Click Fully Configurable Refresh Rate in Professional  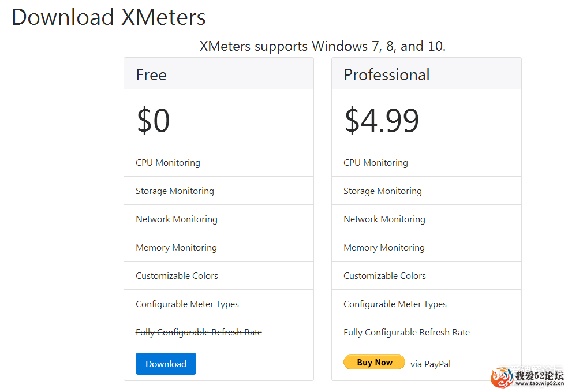click(x=406, y=332)
